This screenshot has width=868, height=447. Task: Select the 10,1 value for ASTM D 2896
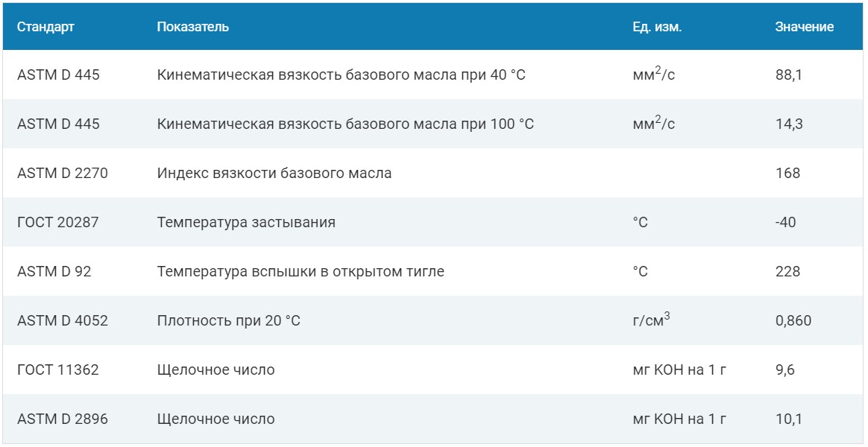789,419
